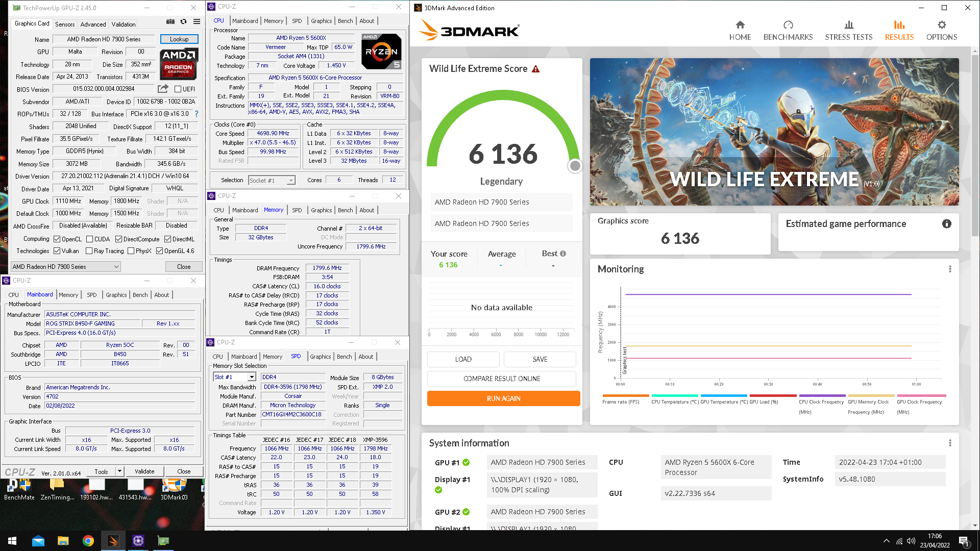Click the LOAD button in 3DMark
Image resolution: width=980 pixels, height=551 pixels.
click(x=463, y=359)
